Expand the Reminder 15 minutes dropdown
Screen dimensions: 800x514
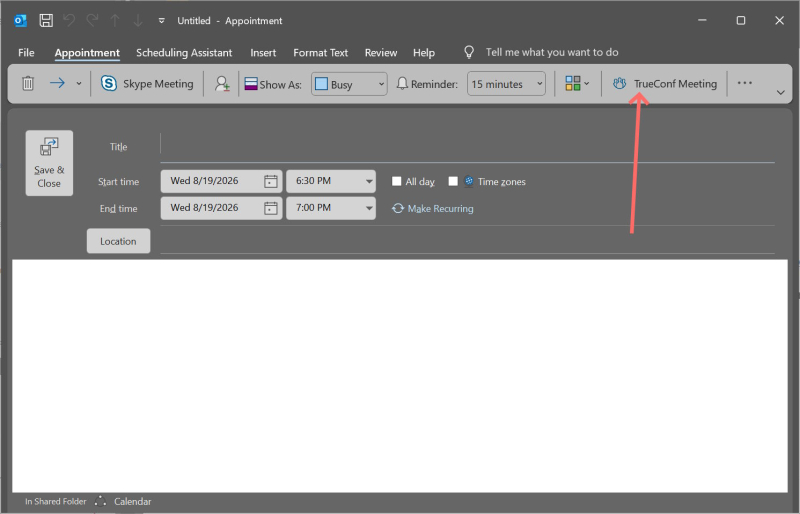[x=506, y=84]
